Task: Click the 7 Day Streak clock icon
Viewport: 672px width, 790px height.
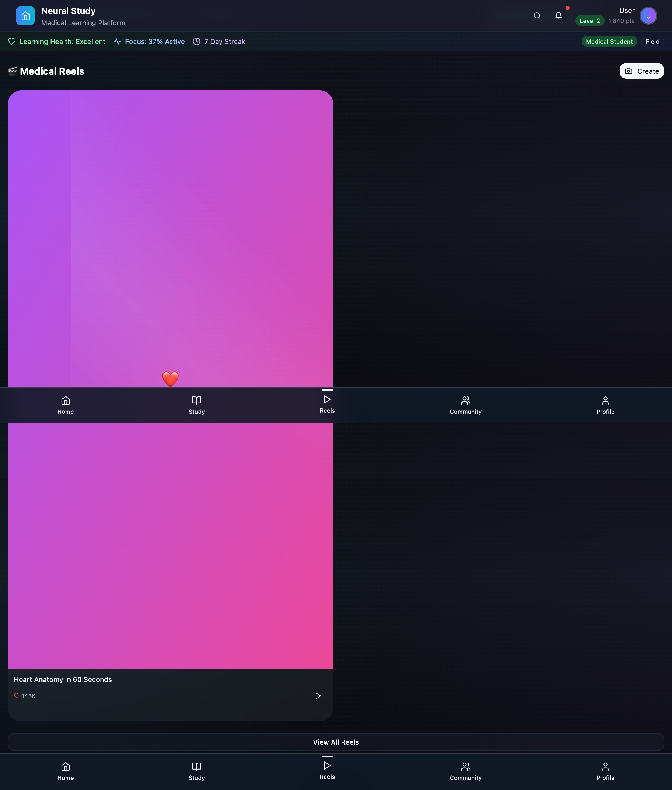Action: (197, 41)
